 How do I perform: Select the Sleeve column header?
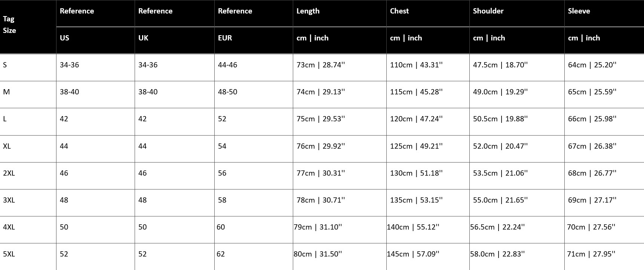click(579, 11)
